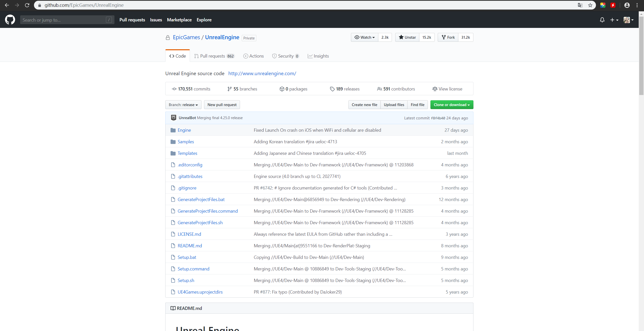View 0 packages
Screen dimensions: 644x331
click(x=293, y=89)
